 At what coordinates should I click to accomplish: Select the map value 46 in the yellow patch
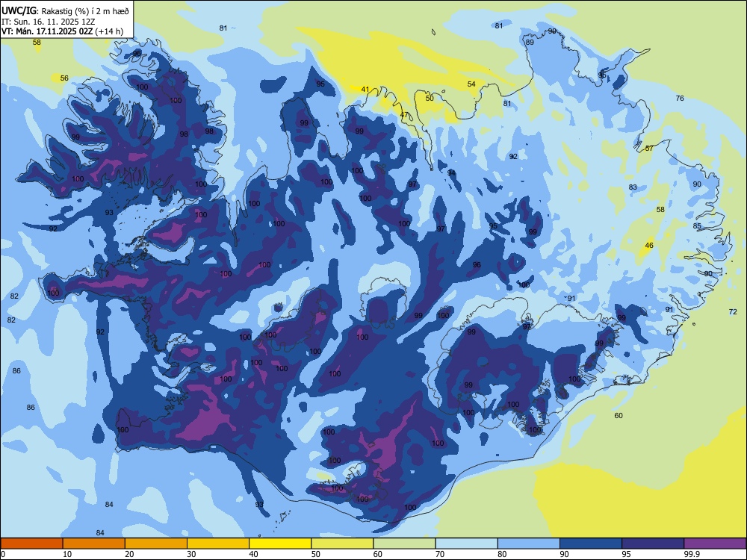(x=649, y=245)
